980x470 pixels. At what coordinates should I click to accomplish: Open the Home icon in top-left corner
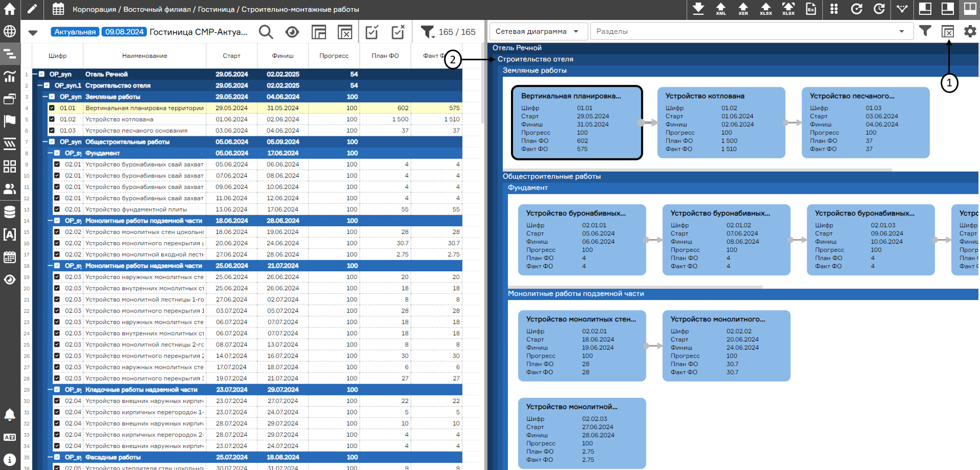[x=10, y=9]
